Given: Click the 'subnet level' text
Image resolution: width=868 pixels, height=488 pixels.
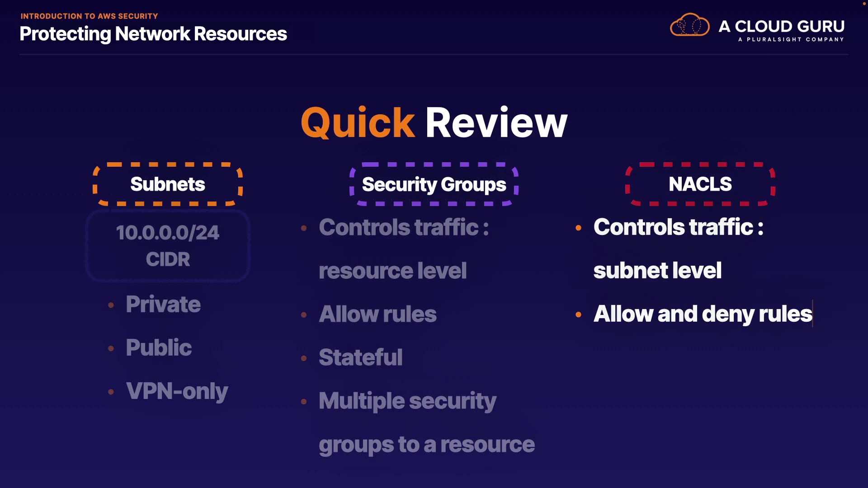Looking at the screenshot, I should pos(657,271).
